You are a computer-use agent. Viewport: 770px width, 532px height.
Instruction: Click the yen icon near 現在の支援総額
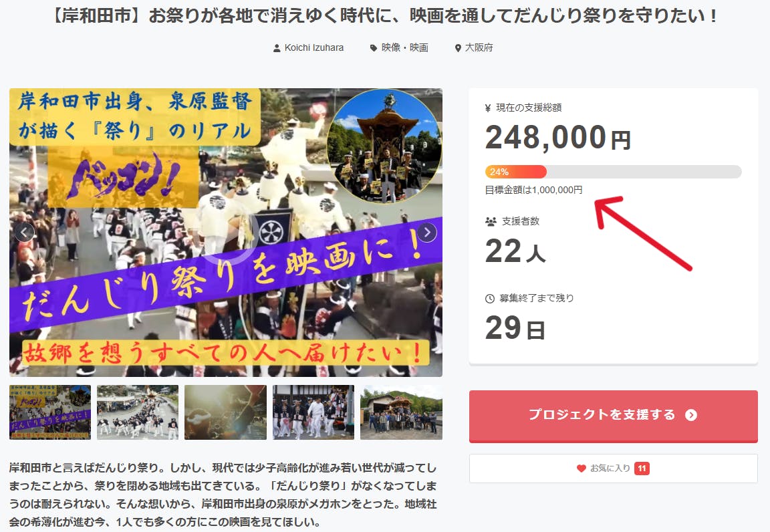[x=488, y=108]
